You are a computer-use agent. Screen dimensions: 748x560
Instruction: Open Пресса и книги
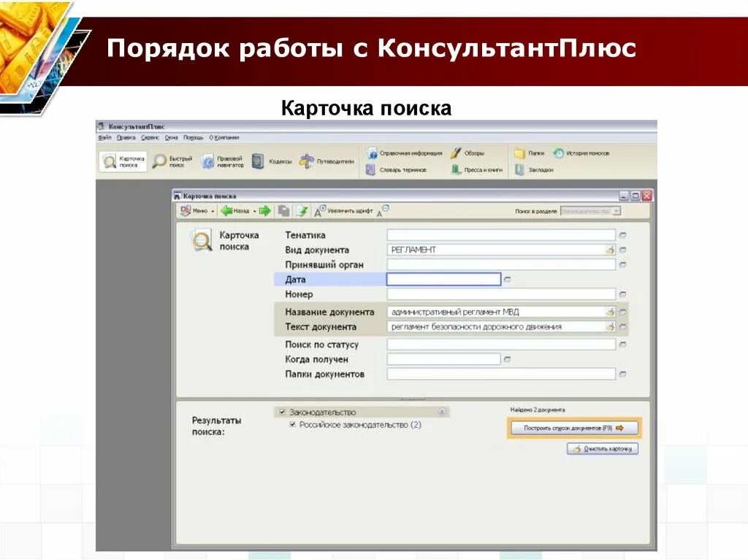pos(476,170)
